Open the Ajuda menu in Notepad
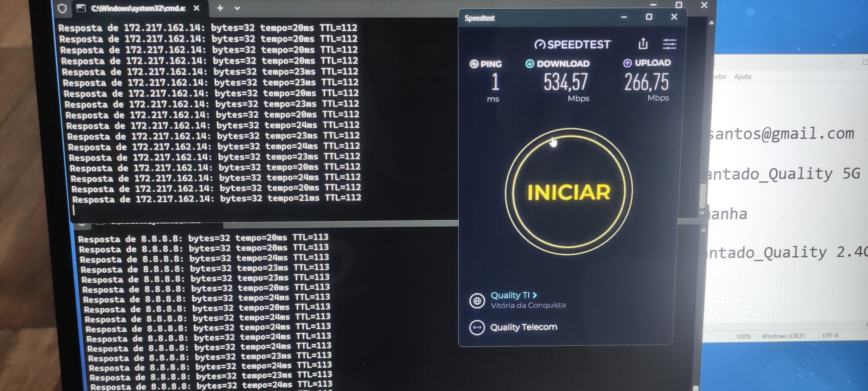The height and width of the screenshot is (391, 868). (x=742, y=77)
